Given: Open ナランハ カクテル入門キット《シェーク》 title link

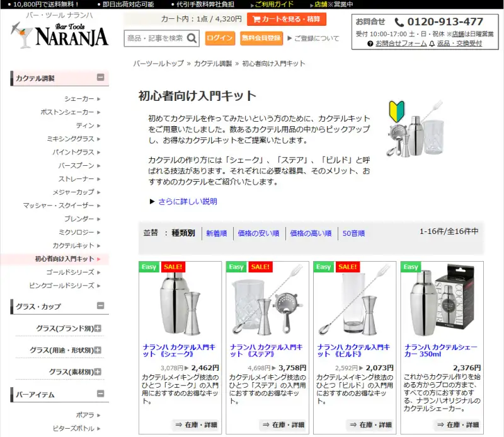Looking at the screenshot, I should coord(179,351).
